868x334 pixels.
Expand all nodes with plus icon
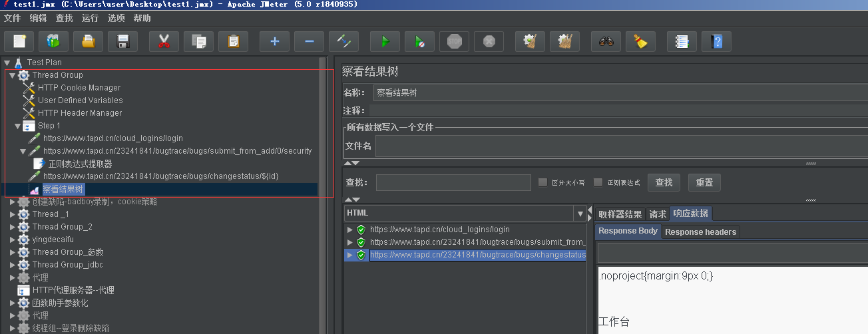coord(274,41)
